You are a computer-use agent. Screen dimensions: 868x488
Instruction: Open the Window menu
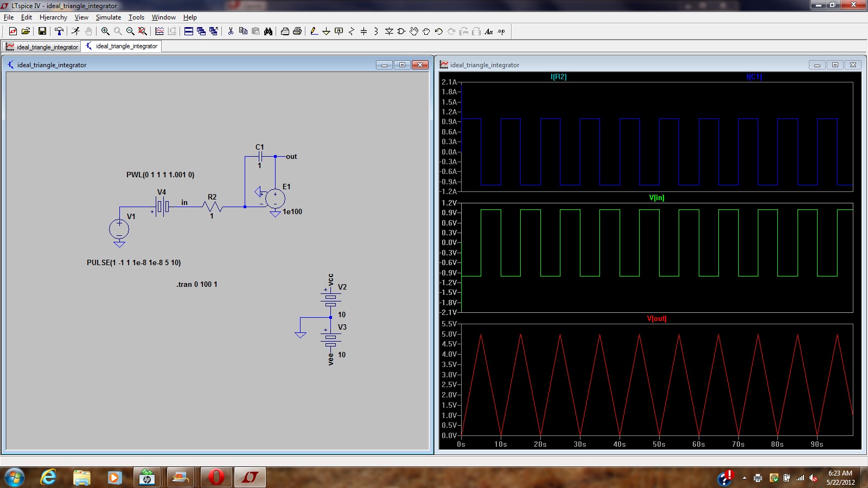[163, 17]
